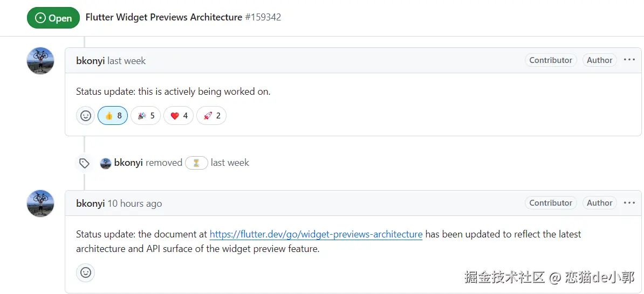The width and height of the screenshot is (644, 294).
Task: Click the heart reaction with 4
Action: (179, 116)
